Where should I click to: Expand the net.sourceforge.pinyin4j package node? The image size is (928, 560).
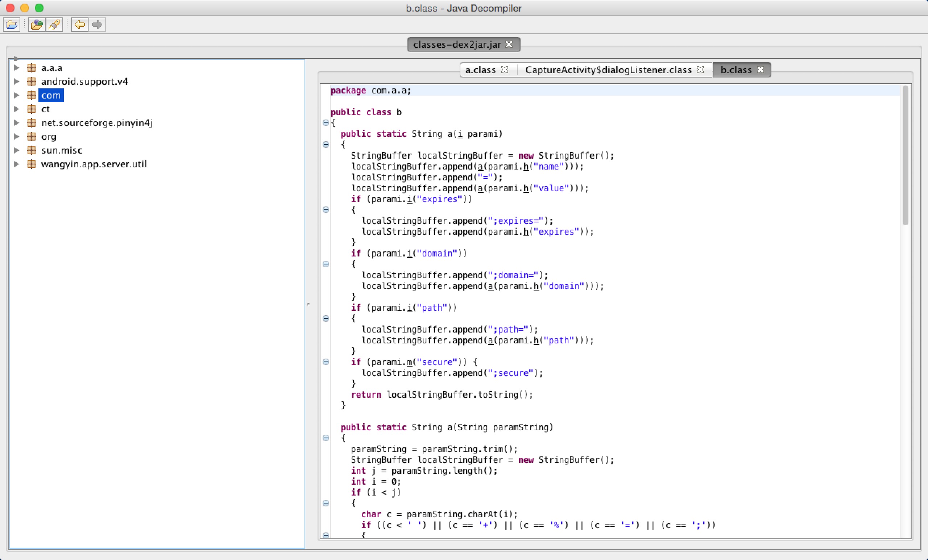click(16, 123)
